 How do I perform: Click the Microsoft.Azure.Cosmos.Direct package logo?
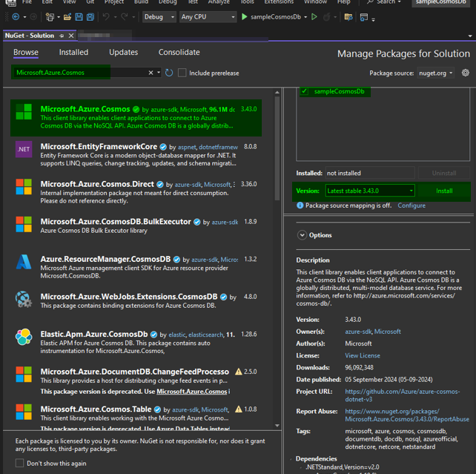(24, 186)
